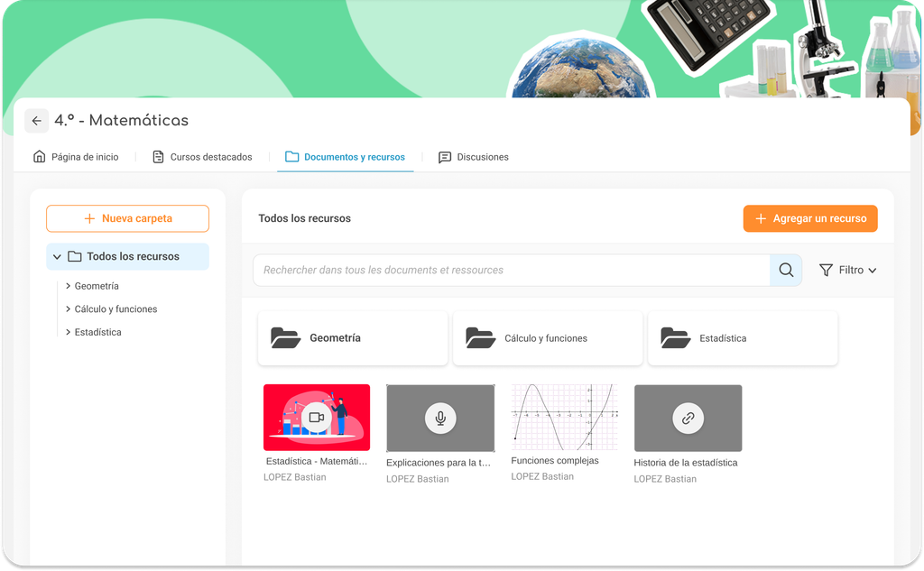Click the 4.º - Matemáticas page title
This screenshot has width=924, height=571.
[122, 120]
